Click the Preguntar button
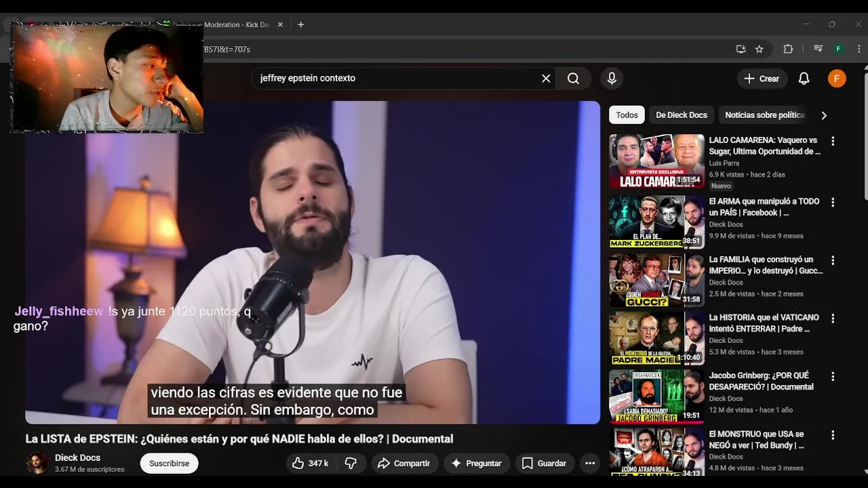 pos(476,464)
